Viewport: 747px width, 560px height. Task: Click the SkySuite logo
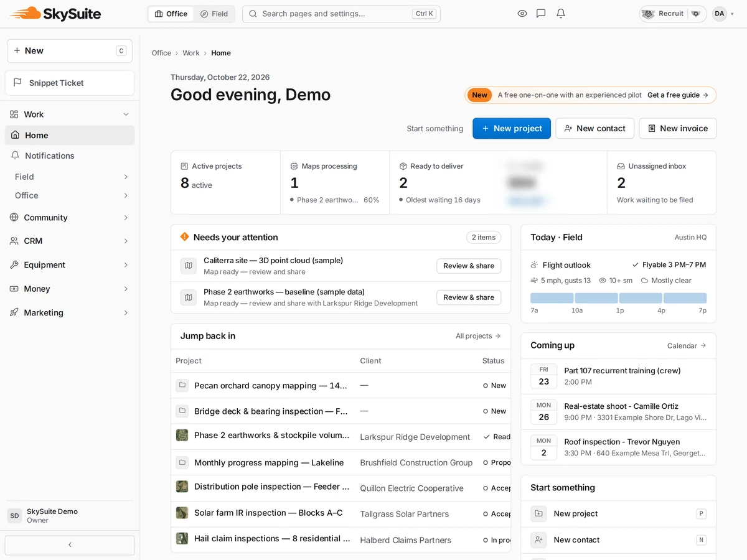[56, 14]
